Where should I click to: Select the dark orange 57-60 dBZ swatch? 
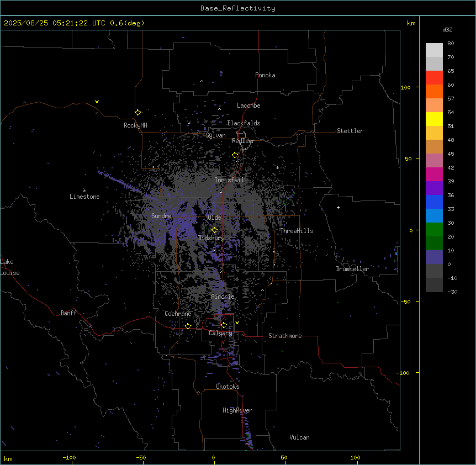click(434, 91)
